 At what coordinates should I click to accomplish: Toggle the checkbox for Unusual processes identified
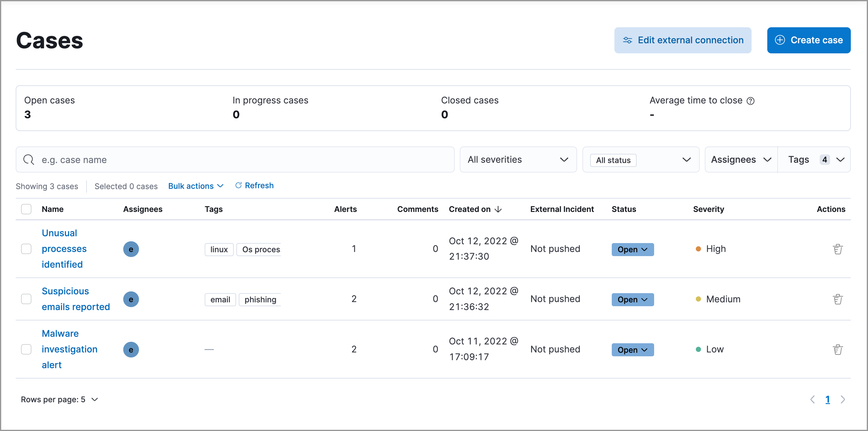pyautogui.click(x=27, y=249)
